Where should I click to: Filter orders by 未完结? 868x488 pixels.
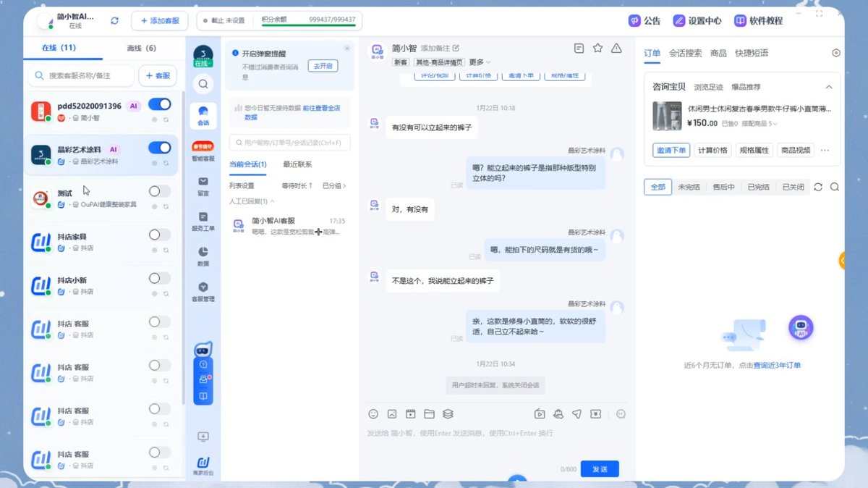pyautogui.click(x=689, y=187)
